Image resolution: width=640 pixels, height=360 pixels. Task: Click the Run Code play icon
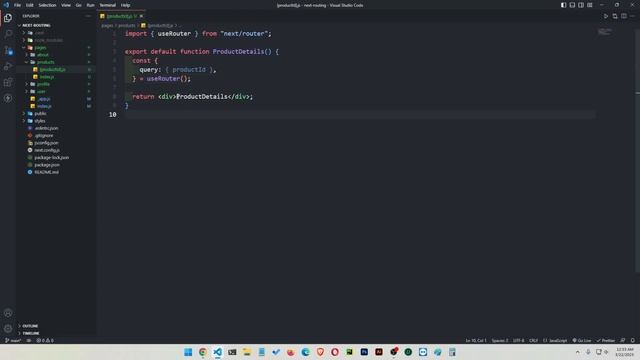[x=606, y=16]
